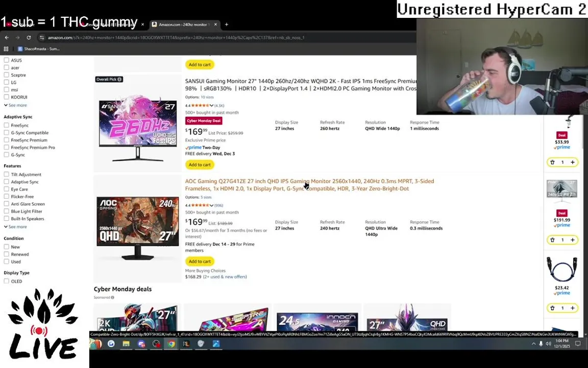Remove the $33.99 cart item with trash icon
This screenshot has height=368, width=588.
pos(552,162)
